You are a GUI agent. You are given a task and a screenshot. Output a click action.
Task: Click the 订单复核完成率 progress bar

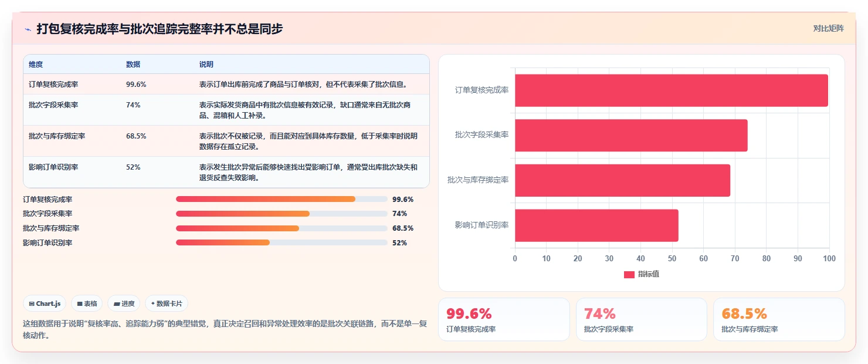tap(282, 199)
